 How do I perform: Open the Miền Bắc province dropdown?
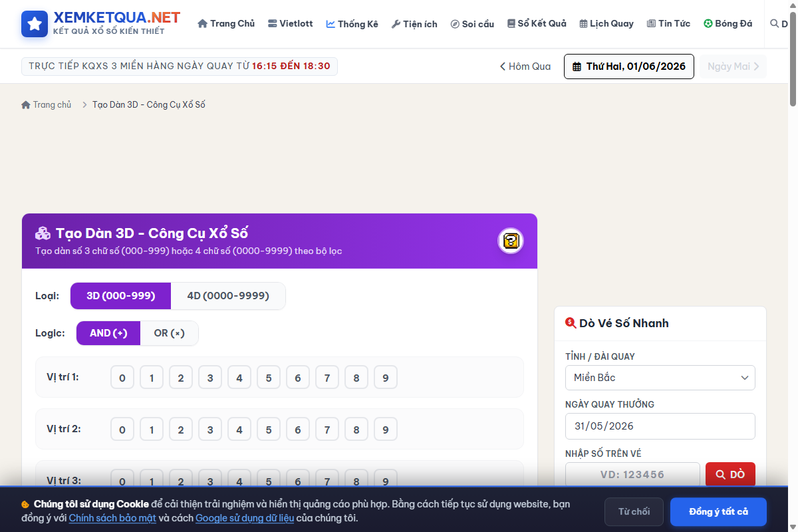click(660, 378)
